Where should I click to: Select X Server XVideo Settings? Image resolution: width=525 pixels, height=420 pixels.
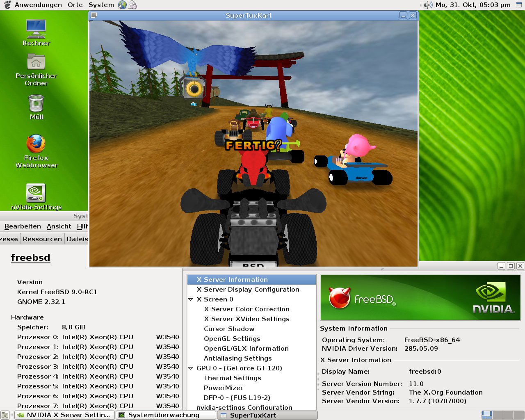[247, 319]
